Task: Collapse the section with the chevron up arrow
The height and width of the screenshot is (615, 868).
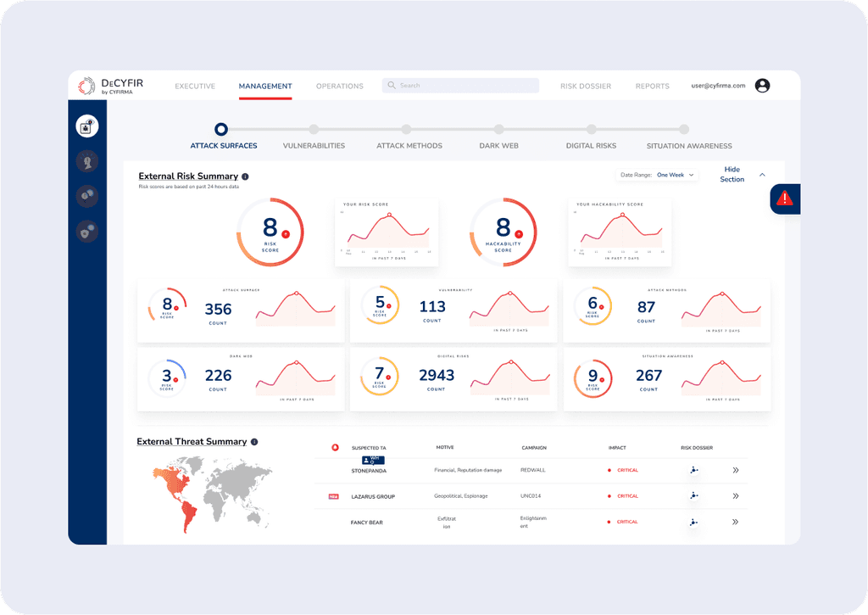Action: point(762,175)
